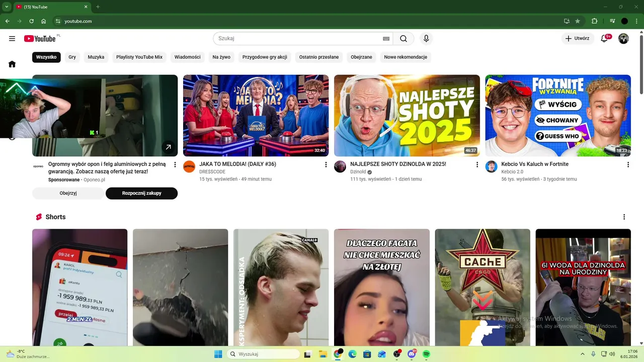Viewport: 644px width, 362px height.
Task: Open the Oponeo ad in new window
Action: pyautogui.click(x=168, y=147)
